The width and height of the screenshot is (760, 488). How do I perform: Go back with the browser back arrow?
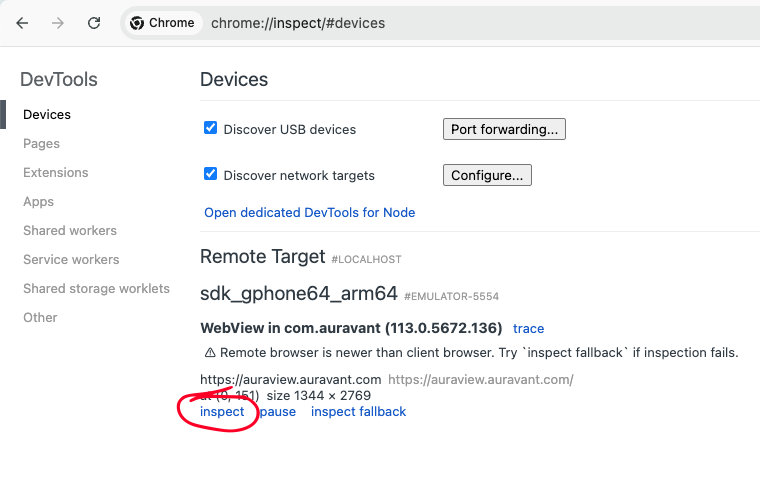pyautogui.click(x=22, y=23)
